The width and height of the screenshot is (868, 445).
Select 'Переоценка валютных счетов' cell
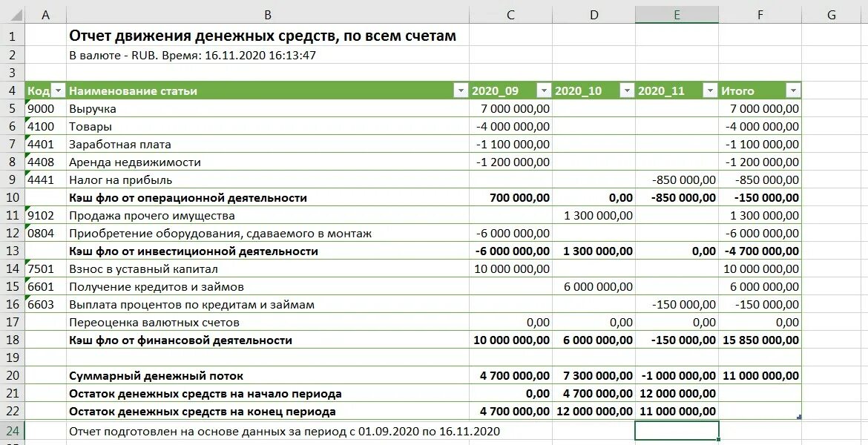click(x=268, y=322)
